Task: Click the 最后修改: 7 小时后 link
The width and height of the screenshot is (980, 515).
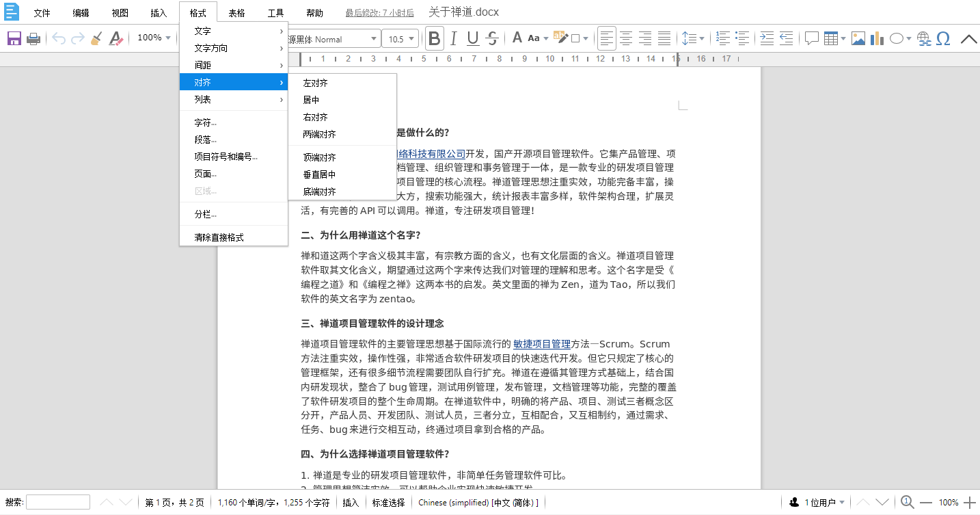Action: 379,13
